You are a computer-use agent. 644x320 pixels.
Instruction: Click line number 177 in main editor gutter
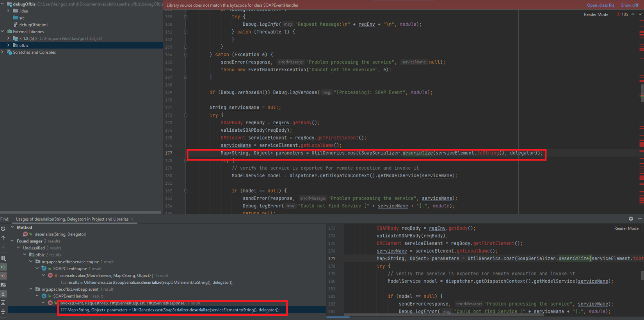[x=169, y=153]
